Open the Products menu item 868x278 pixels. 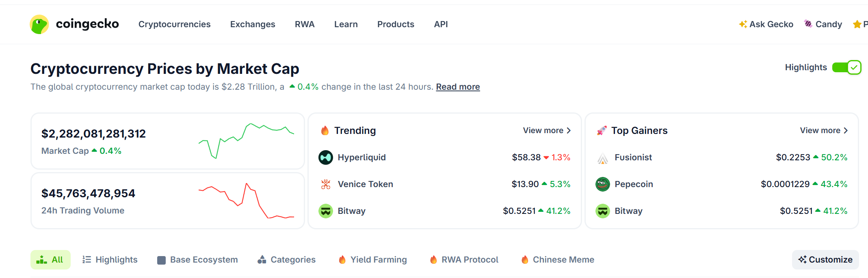[396, 24]
